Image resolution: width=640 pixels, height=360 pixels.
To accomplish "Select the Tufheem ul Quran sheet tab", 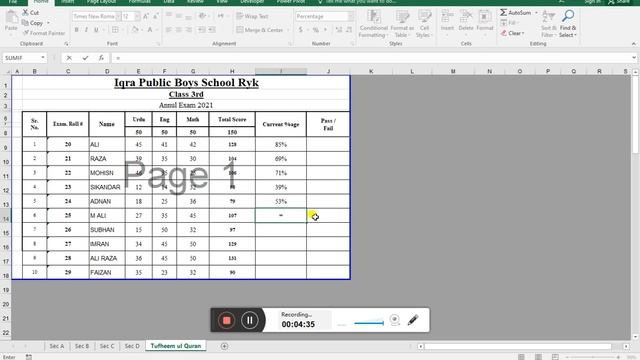I will coord(176,346).
